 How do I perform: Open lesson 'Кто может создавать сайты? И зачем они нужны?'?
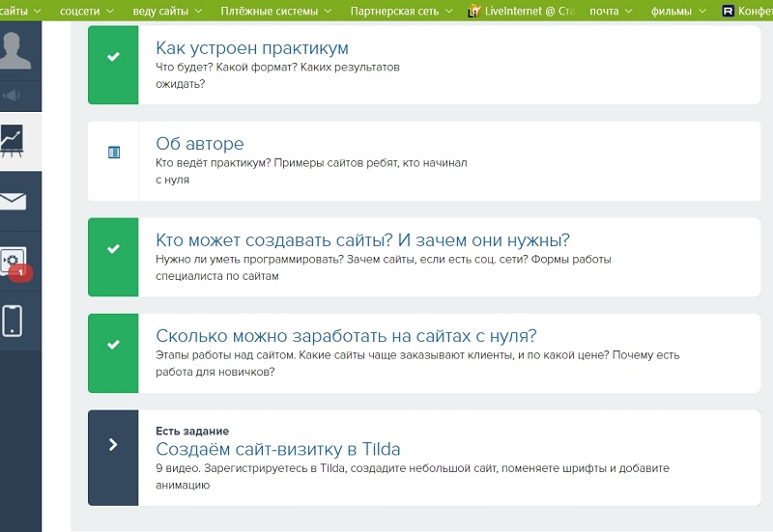[362, 240]
